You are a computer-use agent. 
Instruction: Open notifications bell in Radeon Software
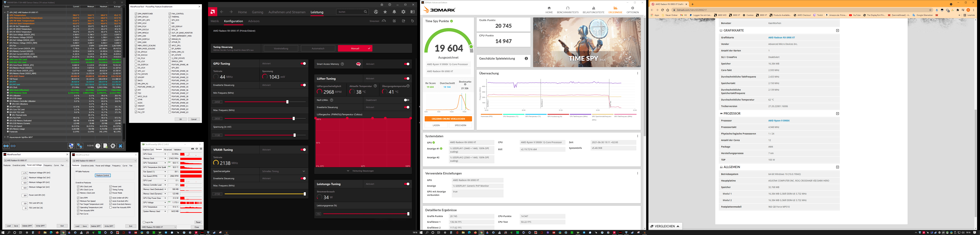pyautogui.click(x=394, y=12)
